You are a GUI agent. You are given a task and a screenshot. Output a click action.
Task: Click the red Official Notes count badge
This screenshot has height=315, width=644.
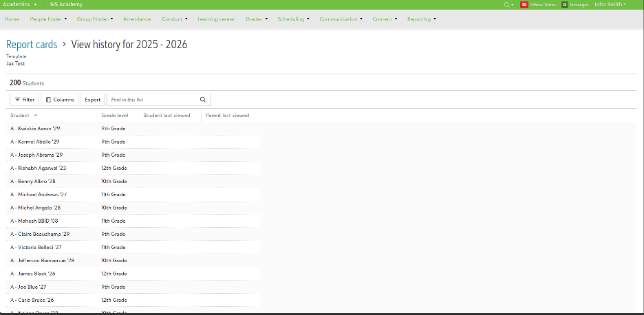pos(524,5)
